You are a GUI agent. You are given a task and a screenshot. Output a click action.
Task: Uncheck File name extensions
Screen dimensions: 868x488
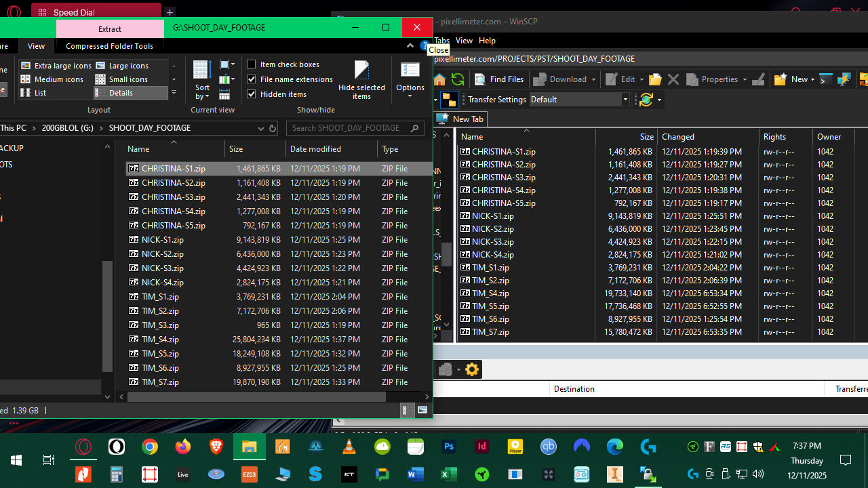(x=252, y=79)
